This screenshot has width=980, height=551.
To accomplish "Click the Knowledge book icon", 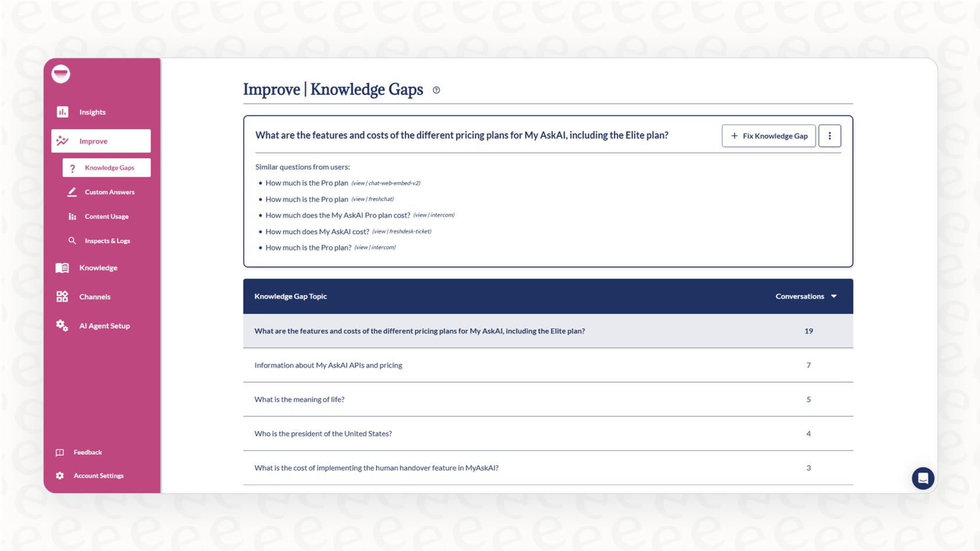I will point(62,268).
